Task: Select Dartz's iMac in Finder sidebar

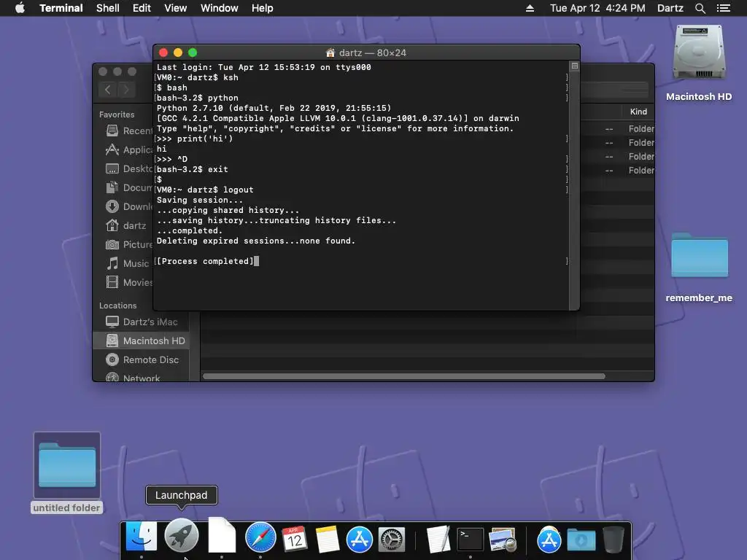Action: [142, 322]
